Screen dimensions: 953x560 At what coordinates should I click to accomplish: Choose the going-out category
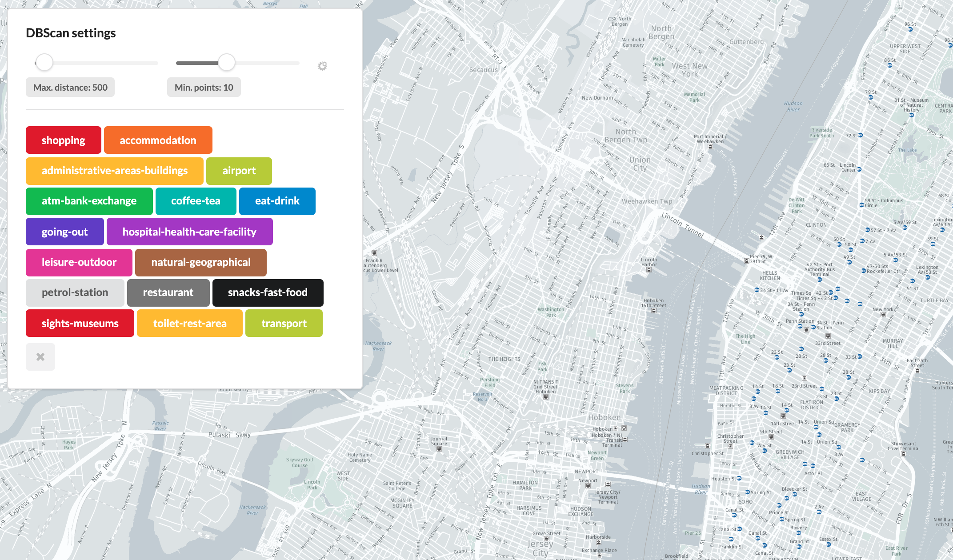[65, 232]
